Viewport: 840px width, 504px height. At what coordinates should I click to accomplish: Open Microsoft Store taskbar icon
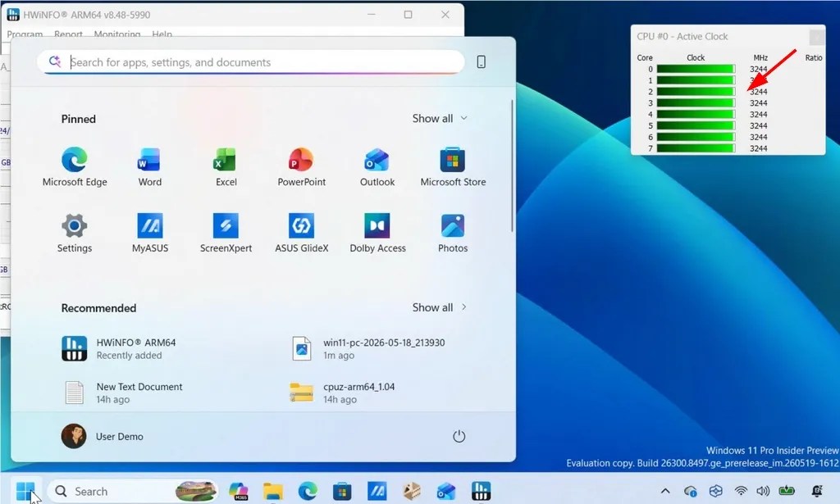[x=342, y=491]
